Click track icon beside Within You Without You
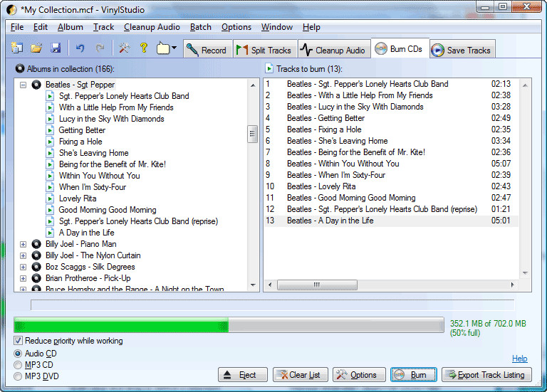The height and width of the screenshot is (392, 547). click(x=50, y=176)
